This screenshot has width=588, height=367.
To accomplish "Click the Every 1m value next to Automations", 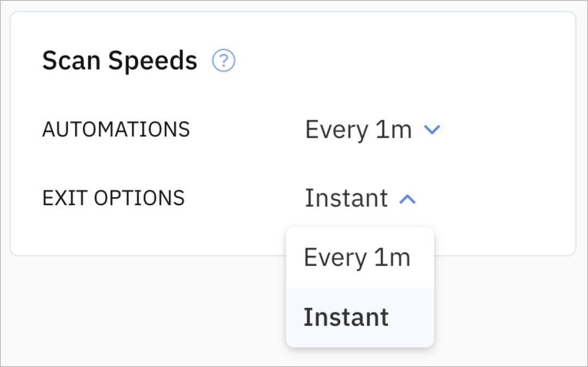I will tap(359, 130).
